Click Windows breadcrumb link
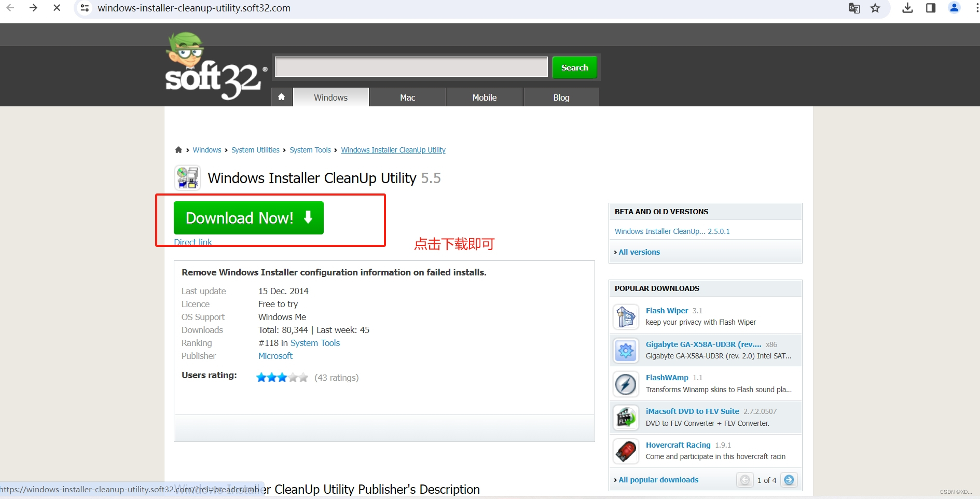 click(207, 150)
